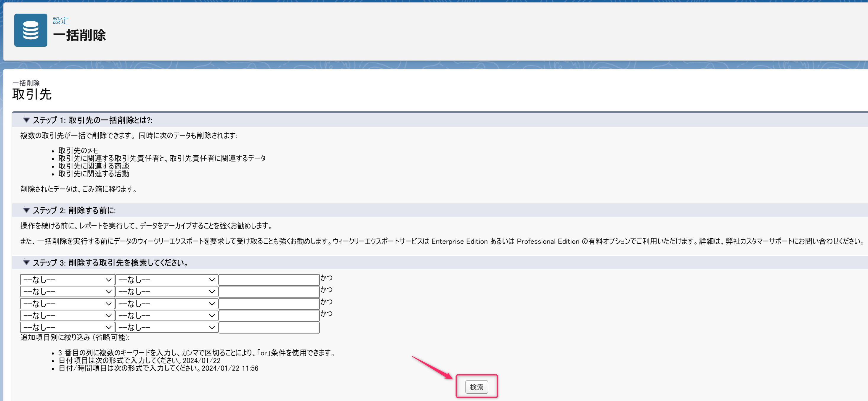Open fourth row field dropdown
868x401 pixels.
tap(67, 315)
